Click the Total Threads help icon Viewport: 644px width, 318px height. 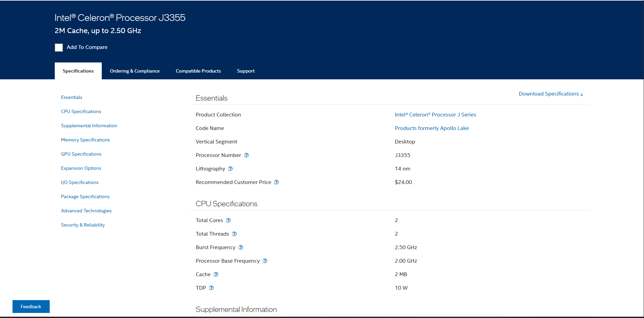234,234
